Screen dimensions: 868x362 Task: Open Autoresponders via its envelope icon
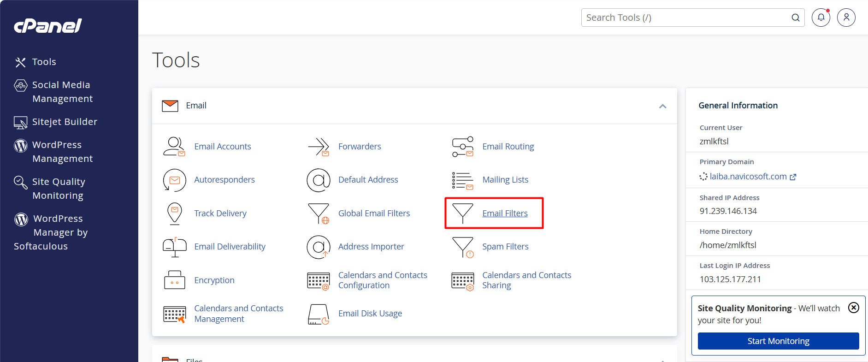click(x=174, y=180)
